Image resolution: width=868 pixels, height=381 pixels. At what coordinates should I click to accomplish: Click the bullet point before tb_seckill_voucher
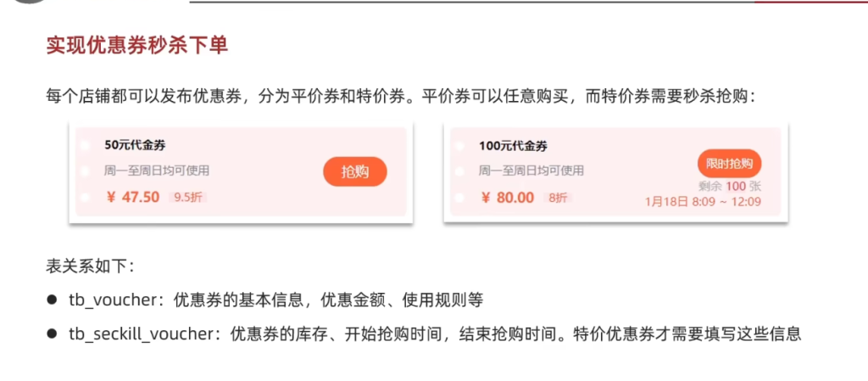pos(52,333)
